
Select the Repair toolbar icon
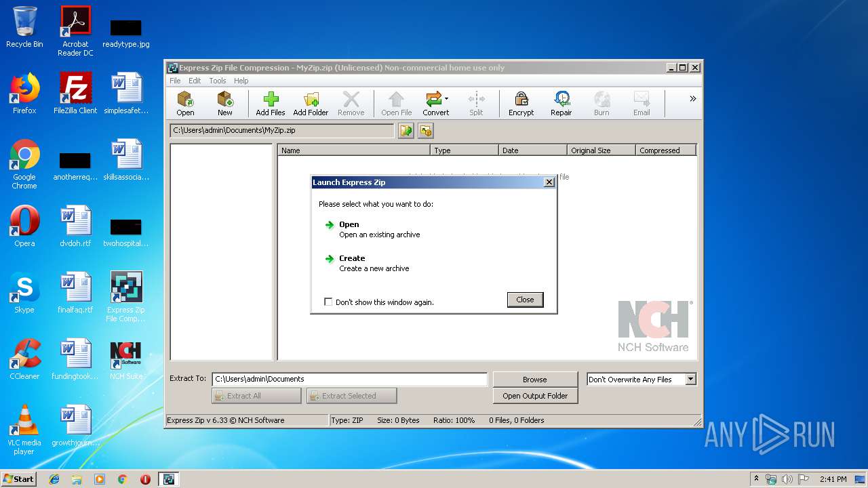click(x=561, y=104)
